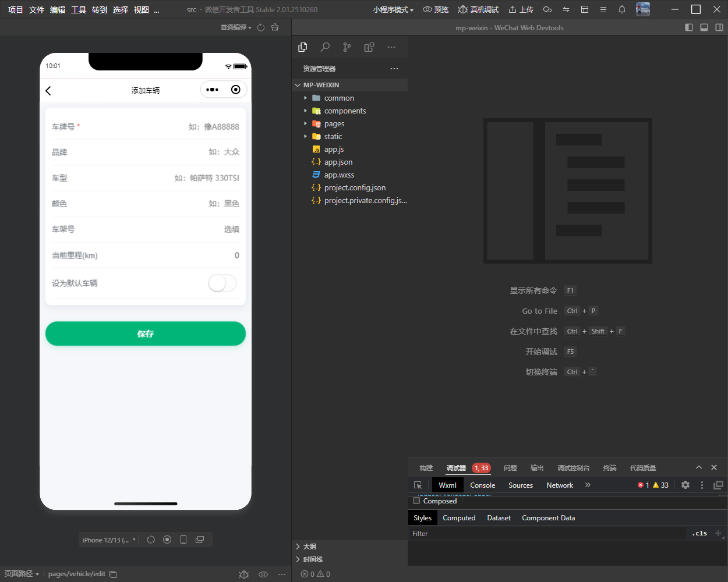
Task: Click the refresh compile icon
Action: tap(261, 27)
